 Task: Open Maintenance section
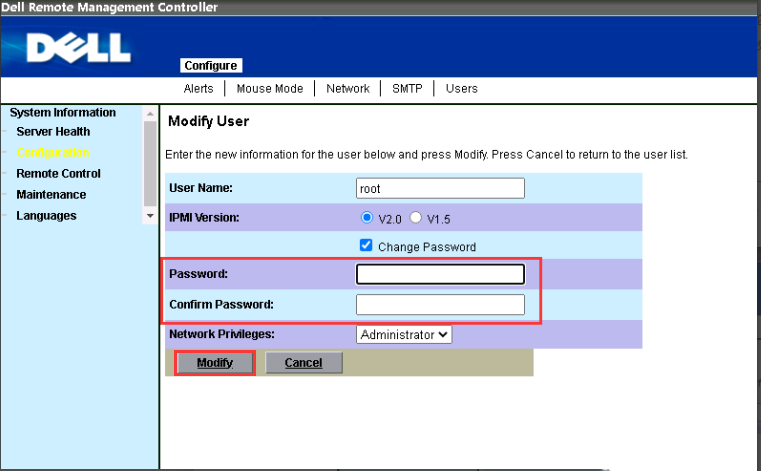(51, 195)
